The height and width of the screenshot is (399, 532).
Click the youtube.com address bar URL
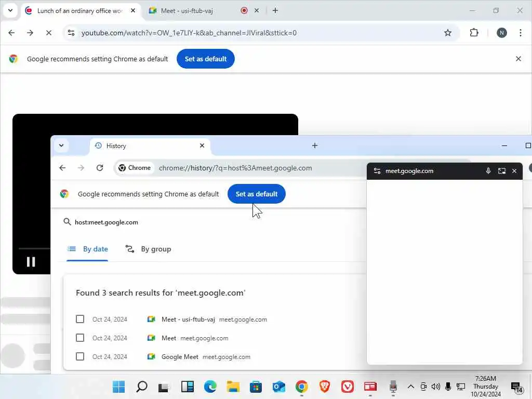pyautogui.click(x=189, y=33)
